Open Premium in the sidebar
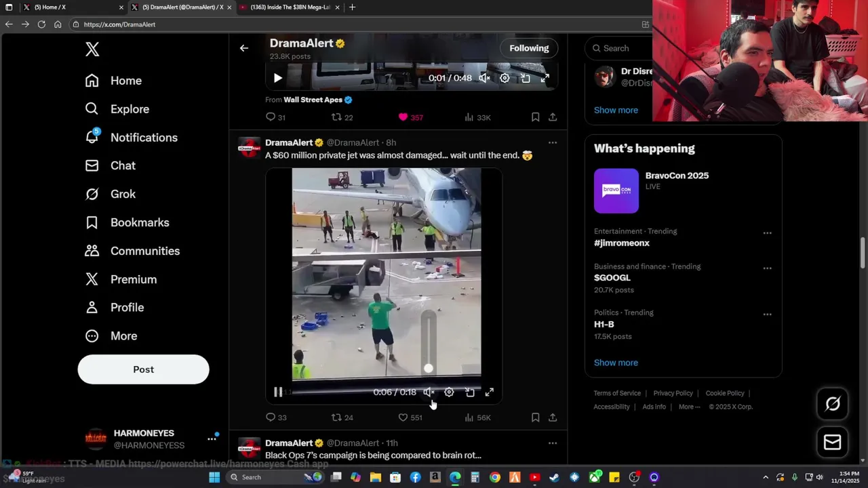 point(120,279)
